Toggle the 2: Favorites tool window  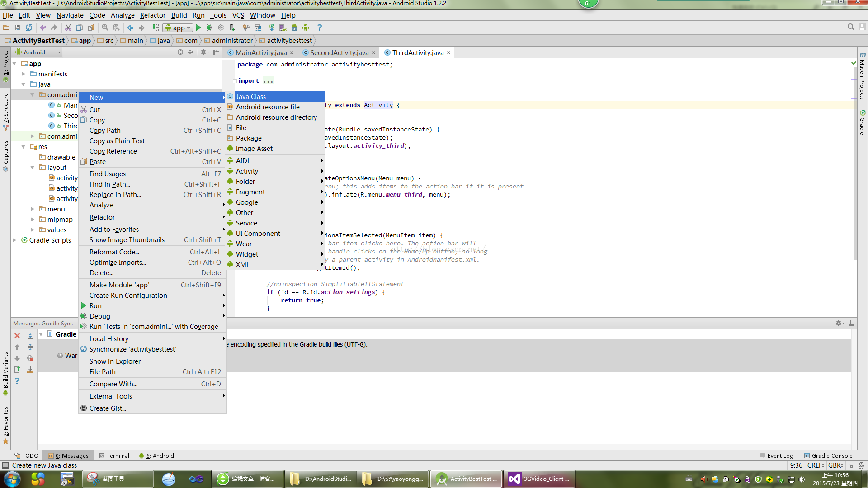tap(5, 425)
